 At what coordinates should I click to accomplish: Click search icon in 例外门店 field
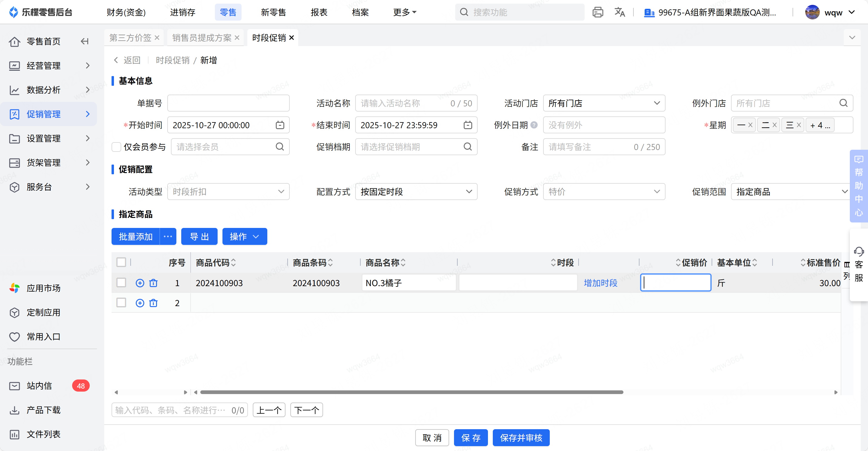843,103
